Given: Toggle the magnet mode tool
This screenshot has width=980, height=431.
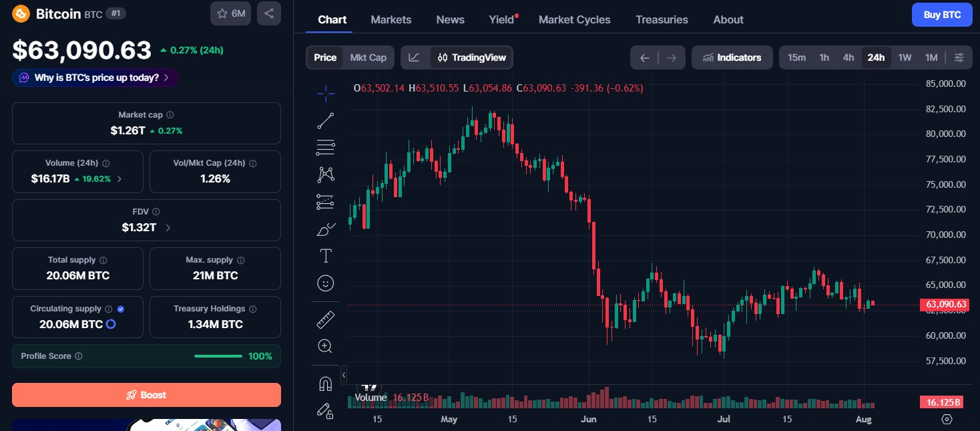Looking at the screenshot, I should pyautogui.click(x=326, y=384).
